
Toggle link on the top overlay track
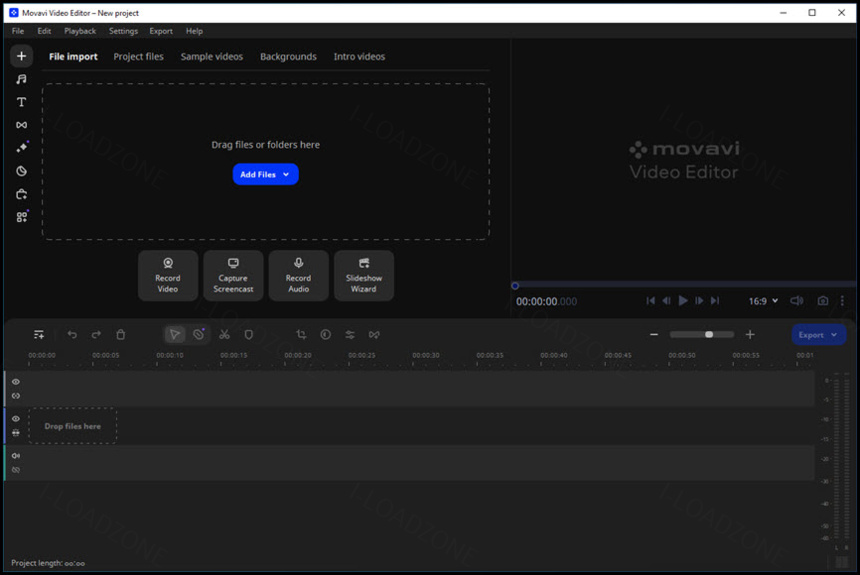(16, 396)
